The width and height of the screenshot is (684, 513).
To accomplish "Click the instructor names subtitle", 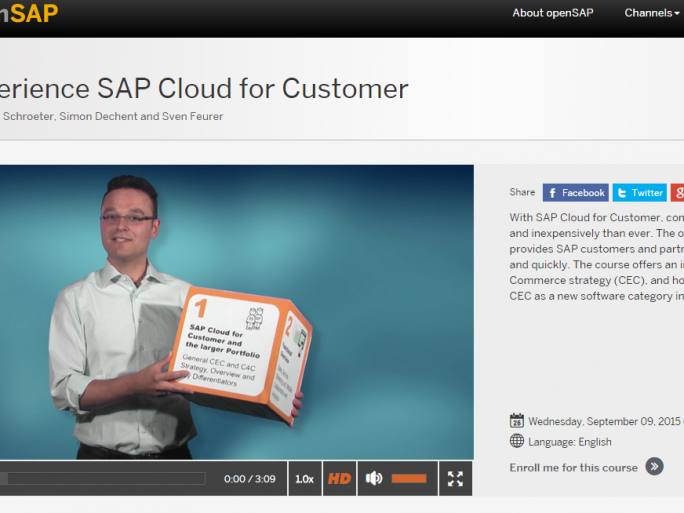I will coord(112,116).
